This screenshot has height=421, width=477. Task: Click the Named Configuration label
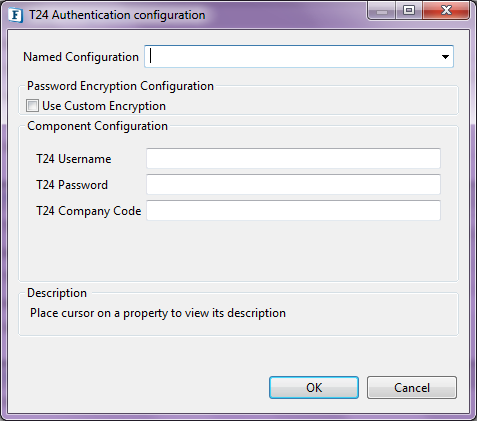pos(81,57)
